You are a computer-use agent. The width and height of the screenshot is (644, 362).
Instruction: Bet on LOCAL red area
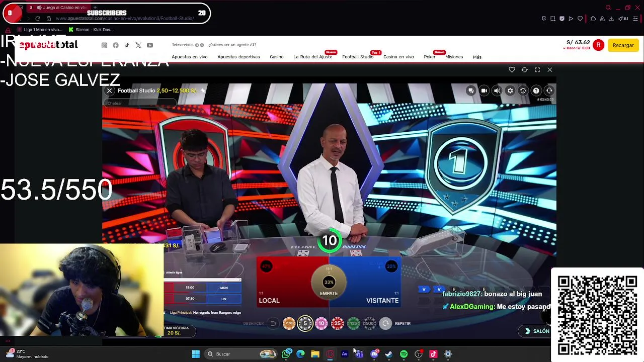click(x=287, y=282)
